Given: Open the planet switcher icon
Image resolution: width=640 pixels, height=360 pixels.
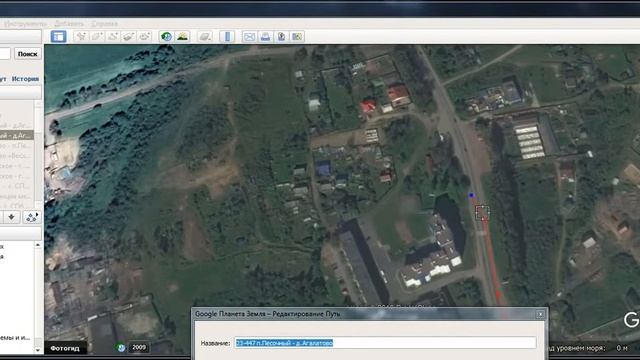Looking at the screenshot, I should 205,37.
